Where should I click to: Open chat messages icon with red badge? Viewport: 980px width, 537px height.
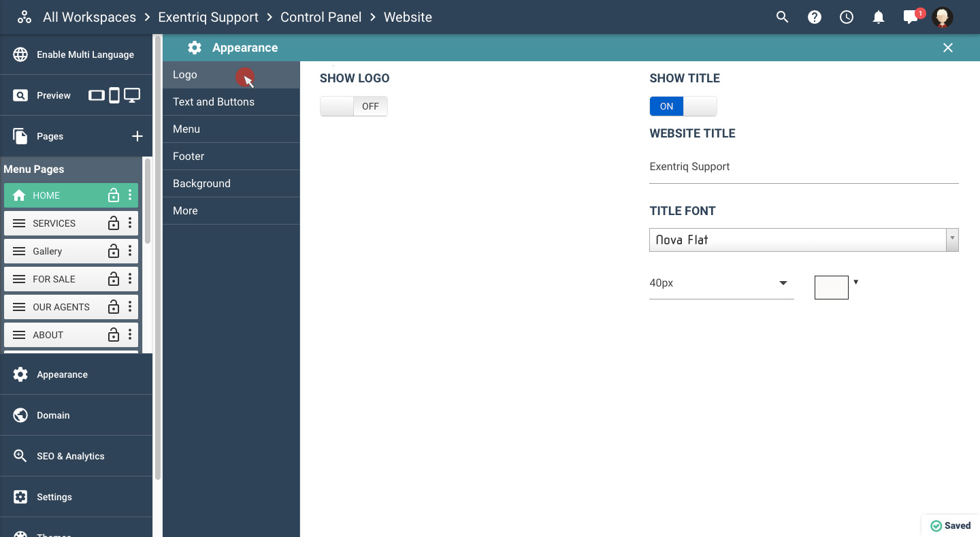(911, 18)
